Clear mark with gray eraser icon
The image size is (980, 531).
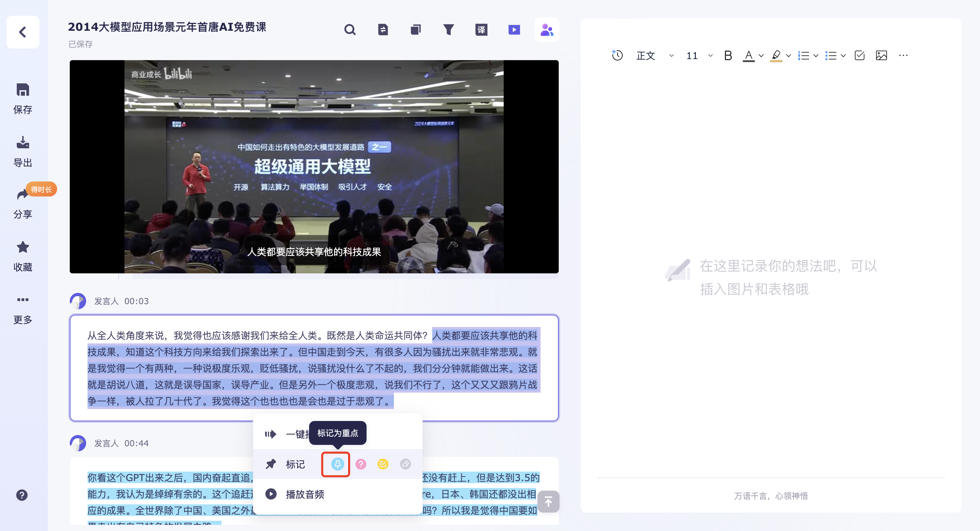pyautogui.click(x=406, y=464)
